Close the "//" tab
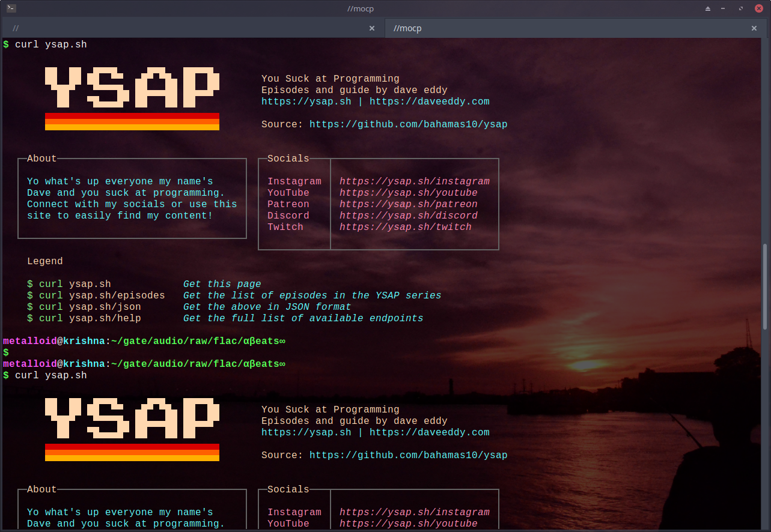 (372, 28)
